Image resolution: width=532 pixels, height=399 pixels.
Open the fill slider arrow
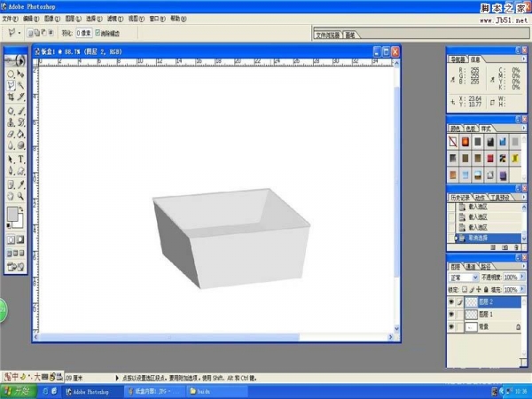(x=522, y=289)
